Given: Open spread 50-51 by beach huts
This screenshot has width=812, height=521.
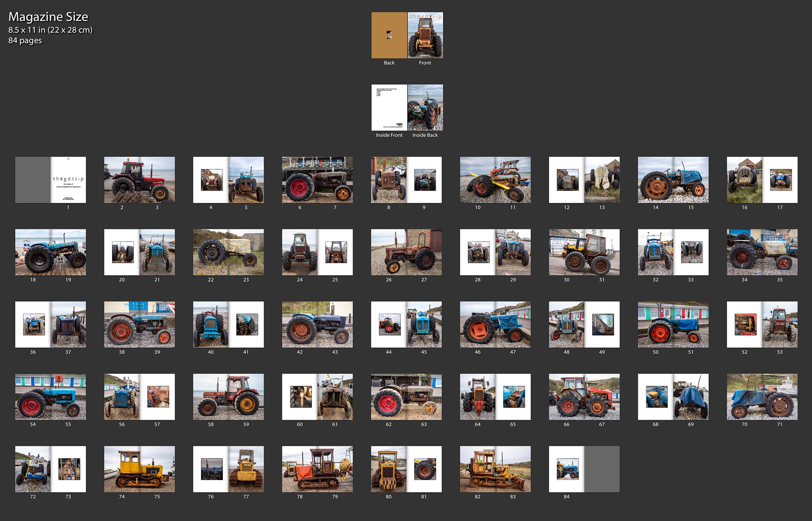Looking at the screenshot, I should [673, 325].
